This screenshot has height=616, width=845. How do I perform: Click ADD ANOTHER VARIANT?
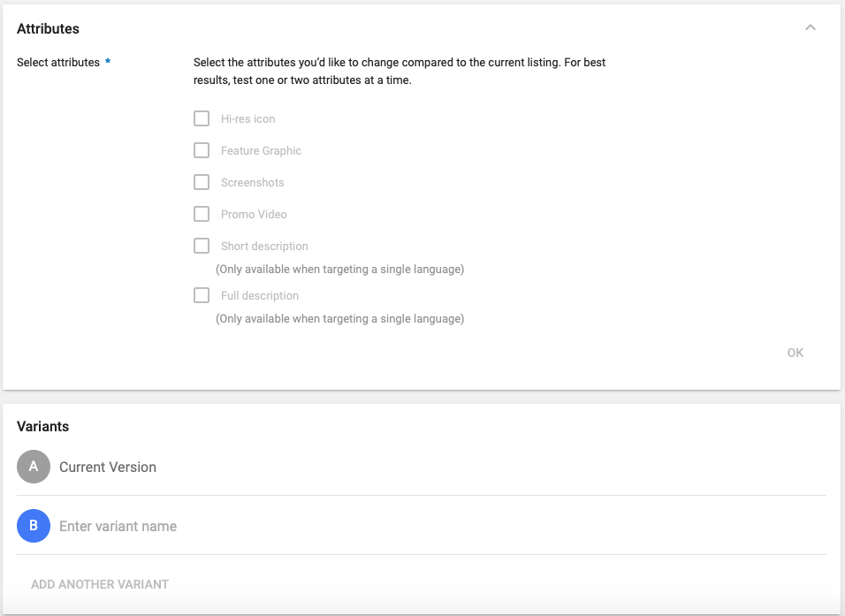coord(99,583)
